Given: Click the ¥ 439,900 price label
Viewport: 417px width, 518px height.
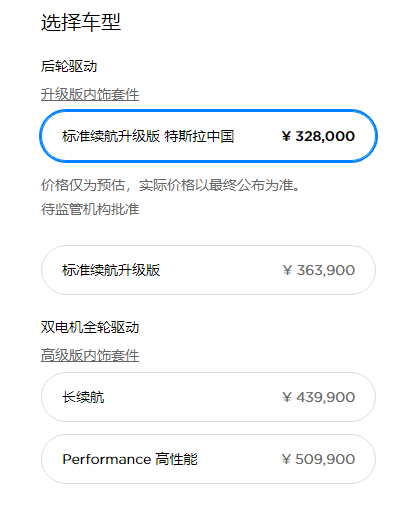Looking at the screenshot, I should pos(319,397).
